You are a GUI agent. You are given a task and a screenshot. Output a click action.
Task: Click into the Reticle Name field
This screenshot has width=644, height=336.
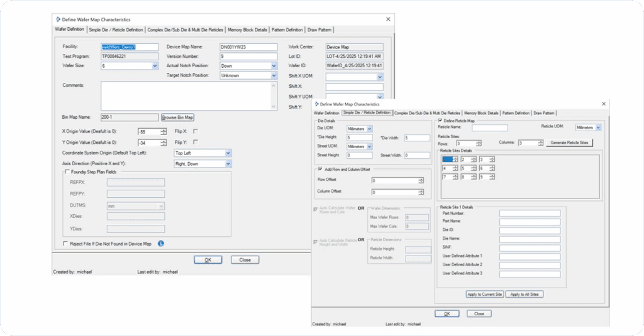[489, 127]
